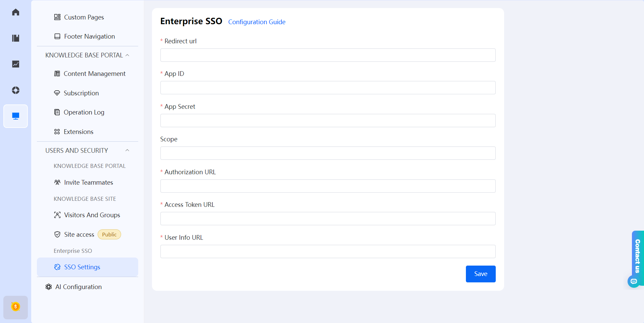Select the Invite Teammates icon

57,182
